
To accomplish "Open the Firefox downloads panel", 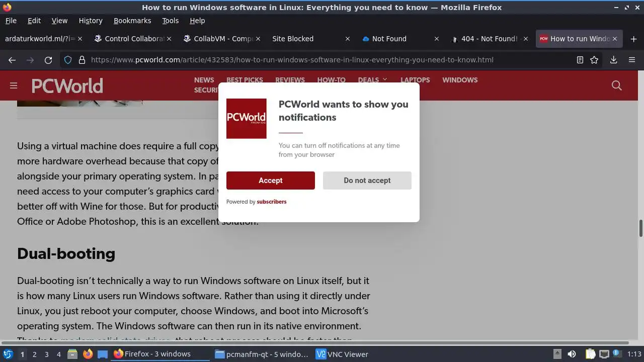I will pyautogui.click(x=613, y=60).
